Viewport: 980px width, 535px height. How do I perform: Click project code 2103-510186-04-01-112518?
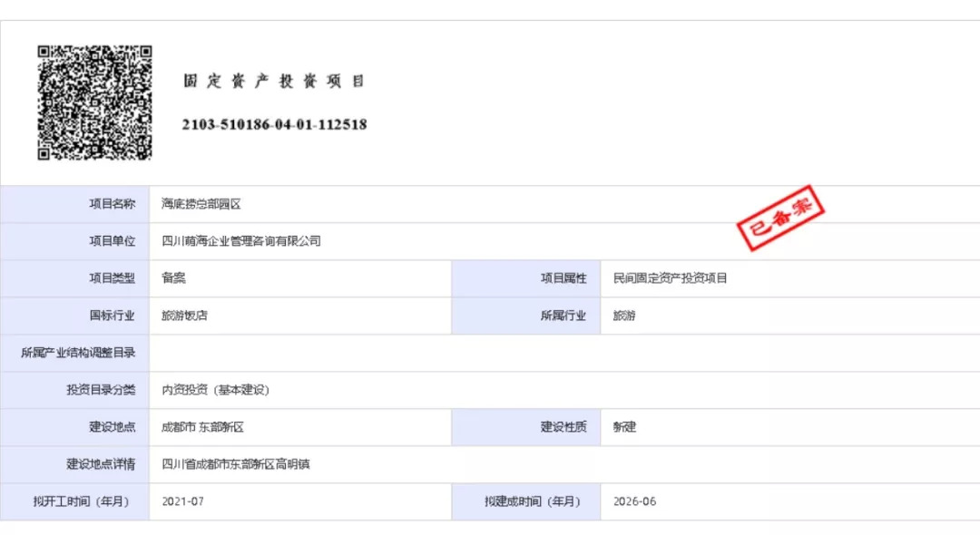pyautogui.click(x=274, y=124)
